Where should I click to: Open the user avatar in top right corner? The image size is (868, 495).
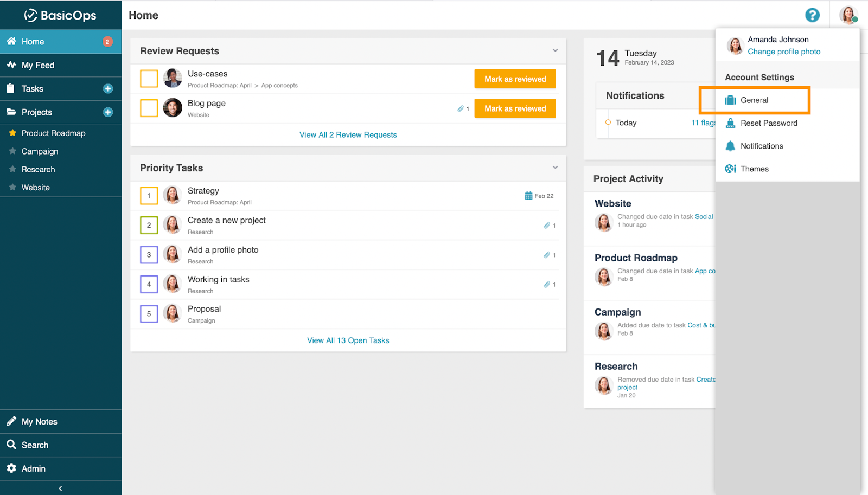tap(848, 15)
